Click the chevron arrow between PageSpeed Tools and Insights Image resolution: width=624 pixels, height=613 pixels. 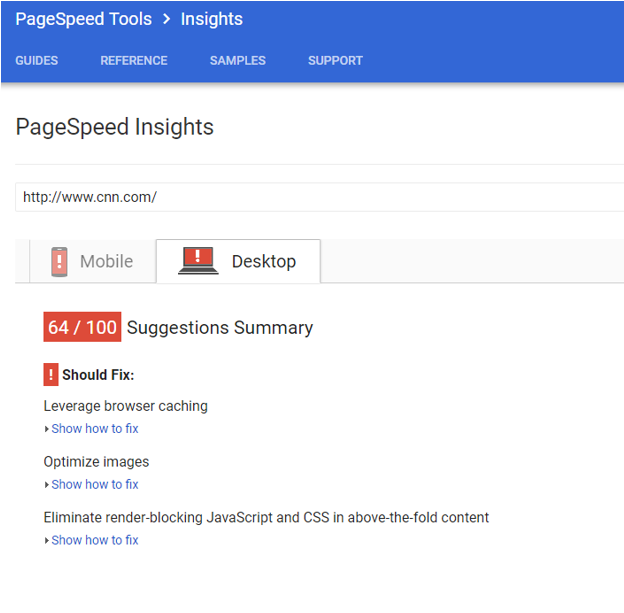(166, 19)
